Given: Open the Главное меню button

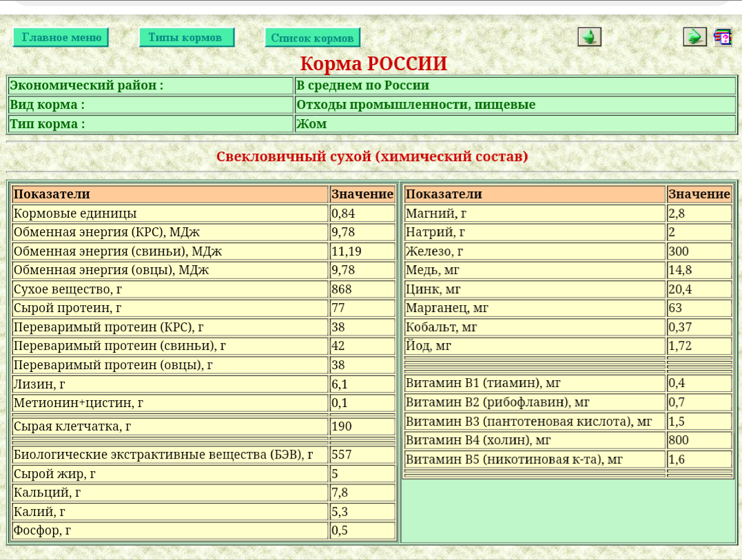Looking at the screenshot, I should [61, 37].
